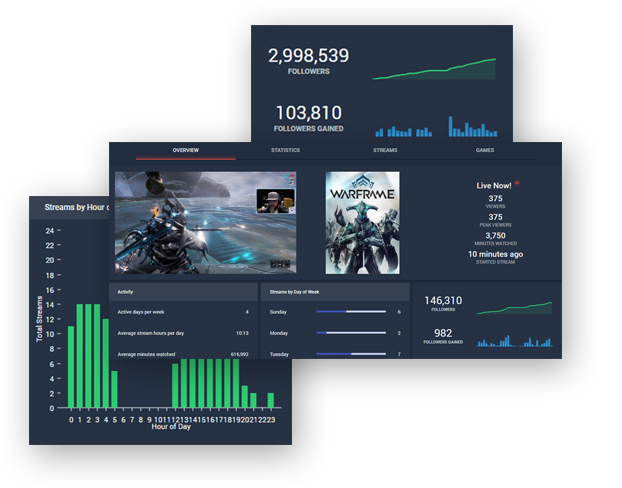Click the Sunday progress bar
Screen dimensions: 622x488
click(351, 312)
